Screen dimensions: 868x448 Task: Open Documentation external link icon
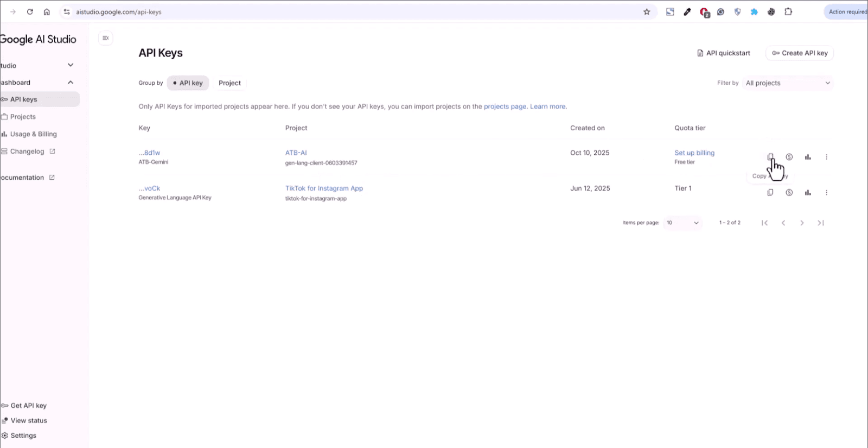[52, 178]
